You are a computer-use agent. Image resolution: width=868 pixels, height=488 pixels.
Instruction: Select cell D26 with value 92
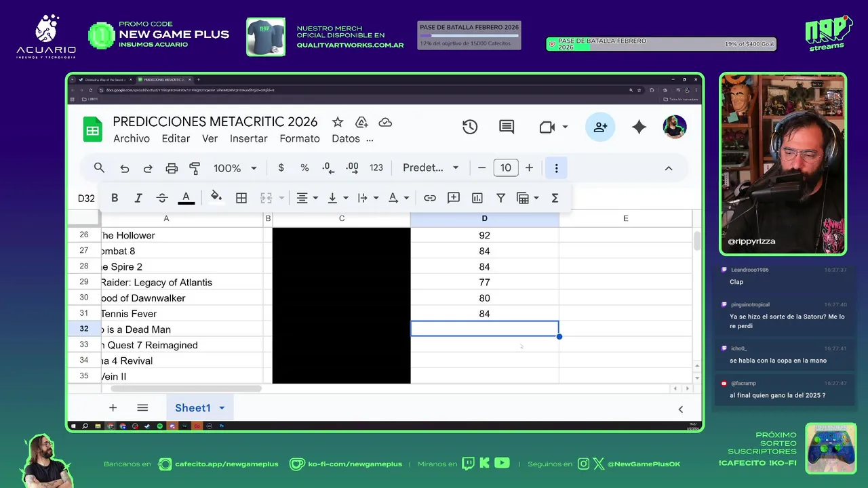(x=484, y=235)
